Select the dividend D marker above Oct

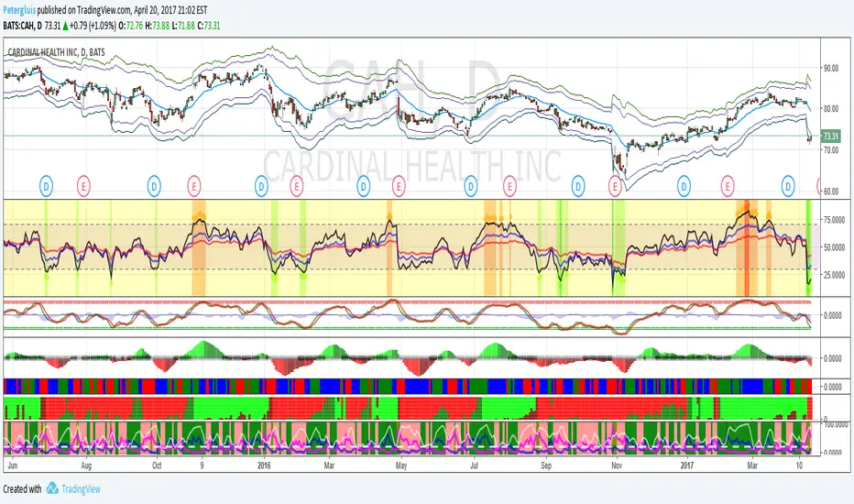click(x=154, y=186)
